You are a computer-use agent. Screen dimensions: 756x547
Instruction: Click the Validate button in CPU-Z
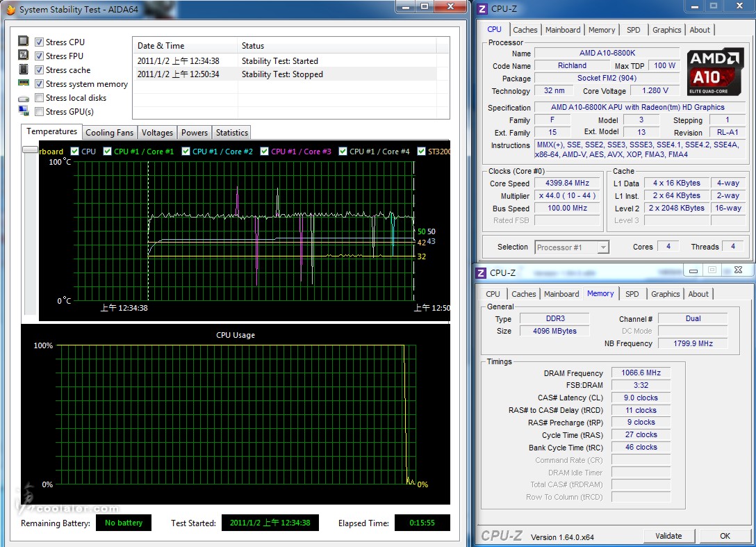point(668,536)
